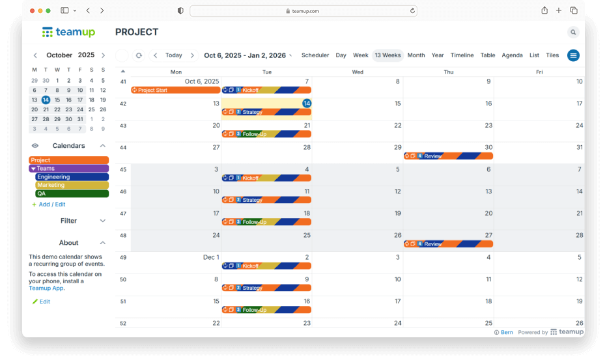Image resolution: width=607 pixels, height=364 pixels.
Task: Click week number 45 in the grid
Action: coord(123,169)
